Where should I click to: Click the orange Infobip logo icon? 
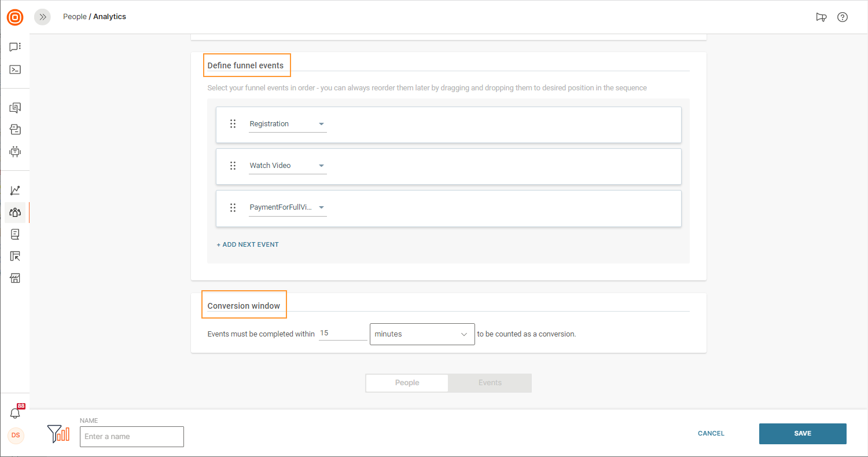(x=15, y=17)
